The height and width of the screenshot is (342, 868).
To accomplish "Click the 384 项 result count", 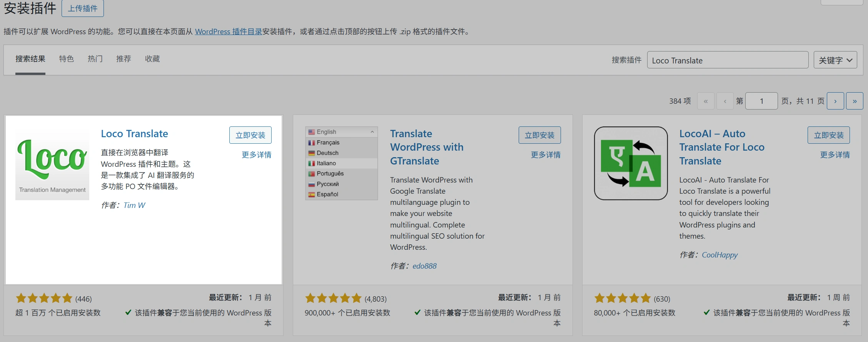I will click(x=680, y=101).
